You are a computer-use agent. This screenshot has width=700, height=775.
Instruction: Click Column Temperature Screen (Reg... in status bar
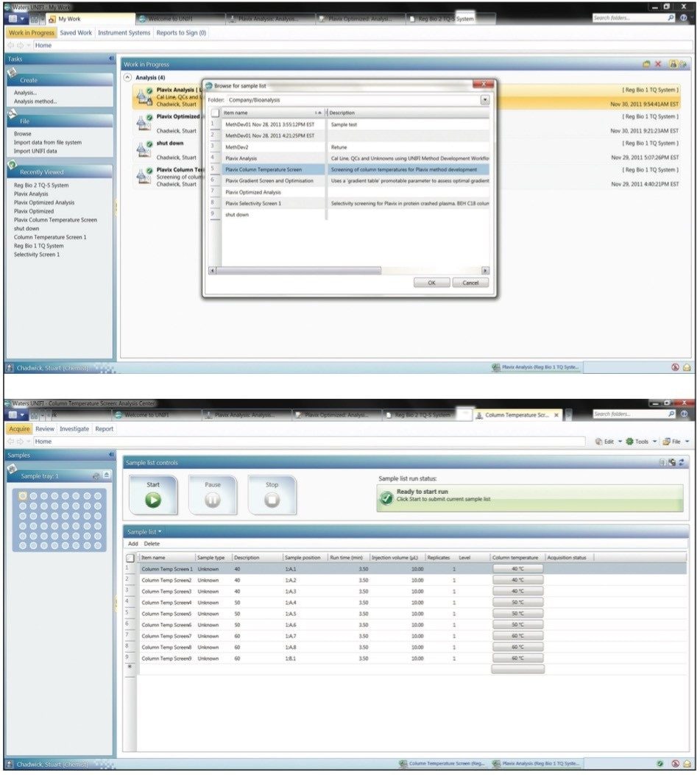coord(442,764)
